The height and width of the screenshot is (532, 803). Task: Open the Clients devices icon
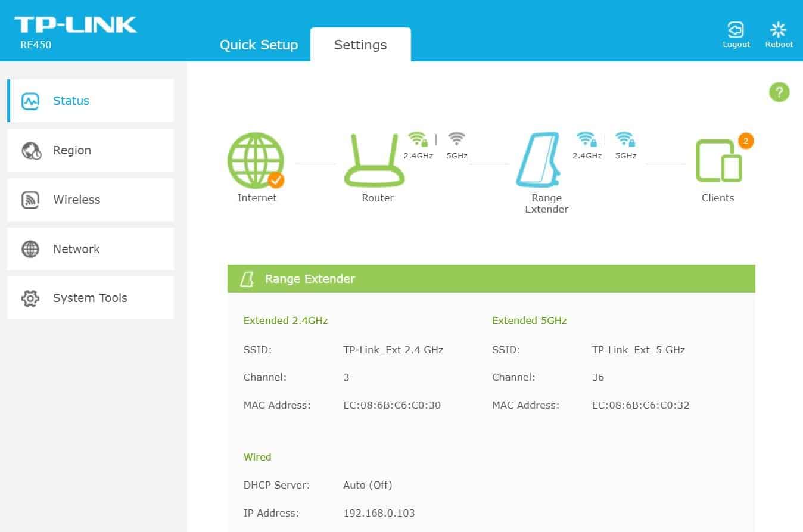click(718, 161)
